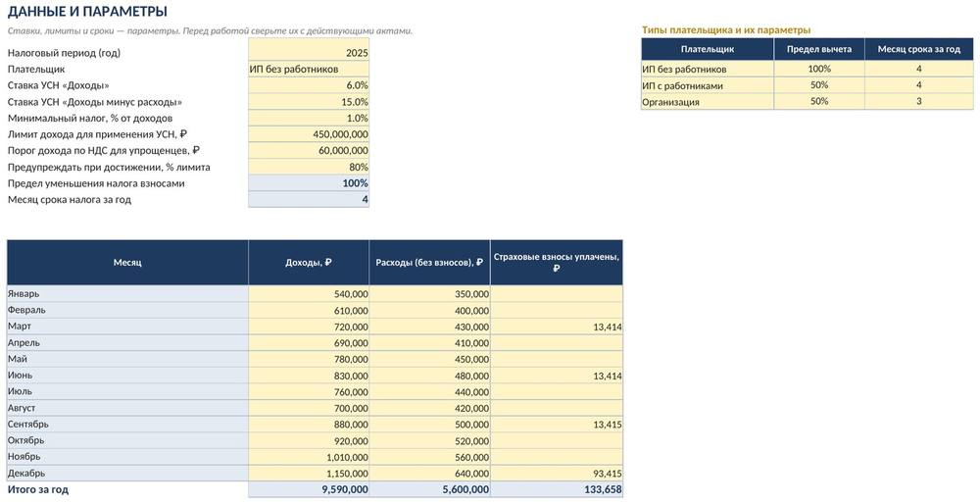Click label 'Предупреждать при достижении, % лимита'
The width and height of the screenshot is (980, 504).
pos(109,167)
